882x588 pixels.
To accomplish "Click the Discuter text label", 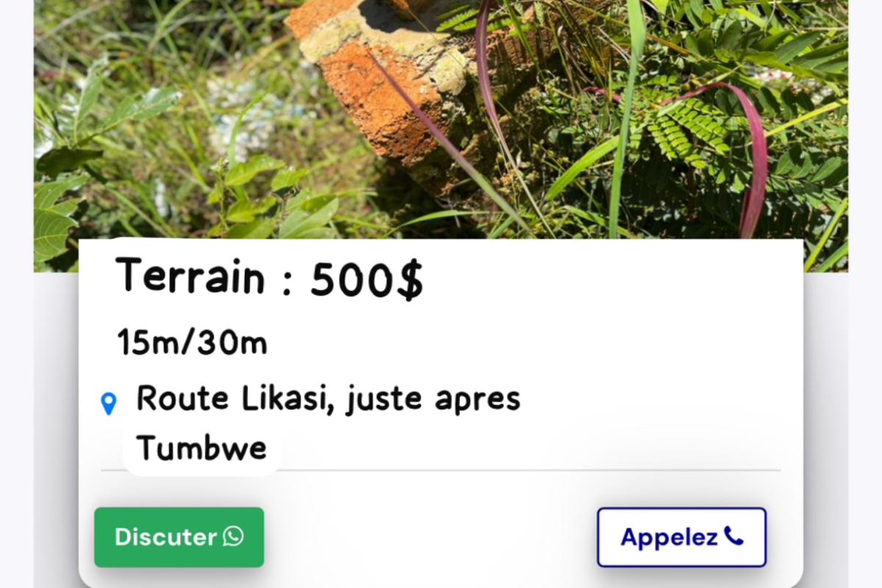I will click(165, 537).
